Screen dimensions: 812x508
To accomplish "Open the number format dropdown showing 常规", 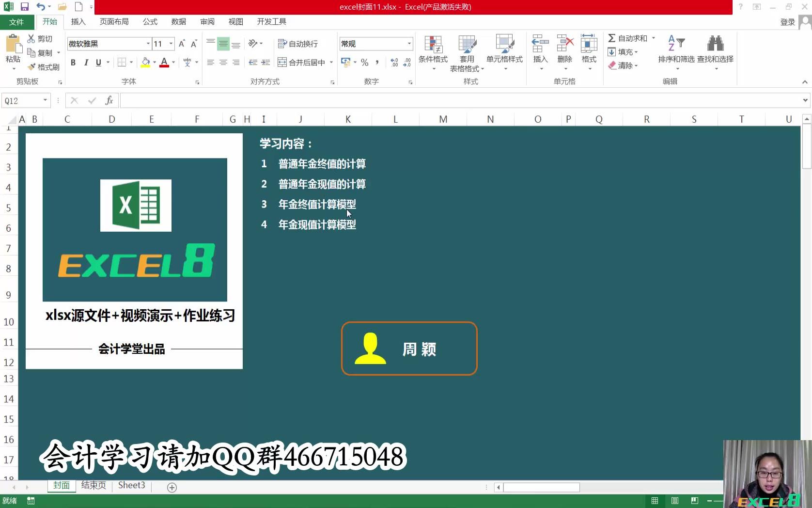I will point(409,44).
